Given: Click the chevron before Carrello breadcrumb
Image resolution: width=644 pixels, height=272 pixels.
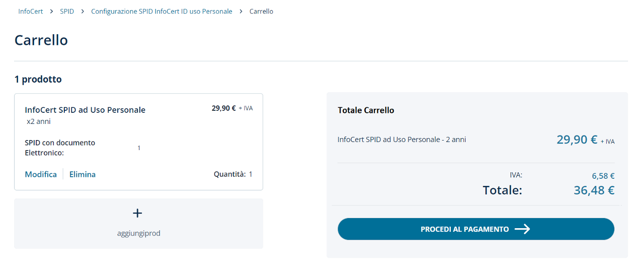Looking at the screenshot, I should 241,11.
